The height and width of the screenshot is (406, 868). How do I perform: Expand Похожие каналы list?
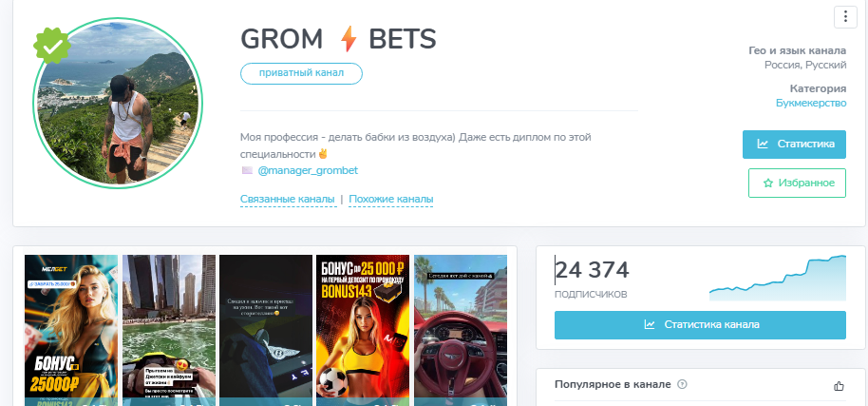click(x=391, y=199)
